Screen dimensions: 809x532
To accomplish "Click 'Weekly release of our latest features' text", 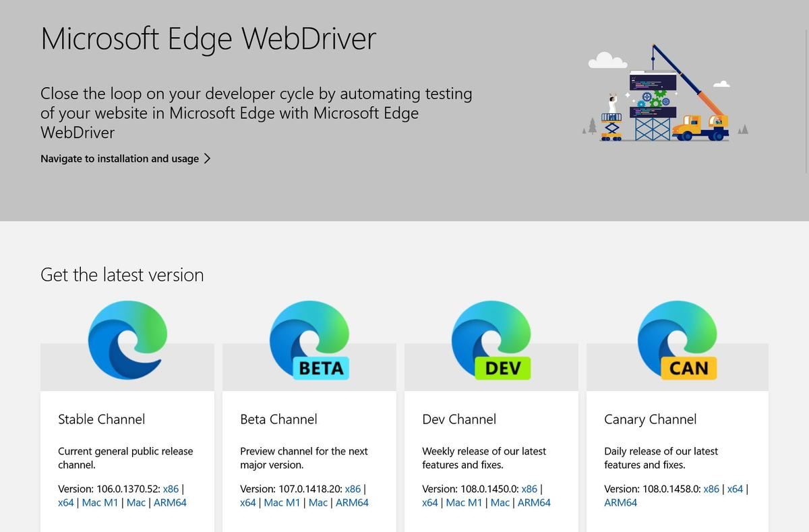I will pyautogui.click(x=484, y=458).
